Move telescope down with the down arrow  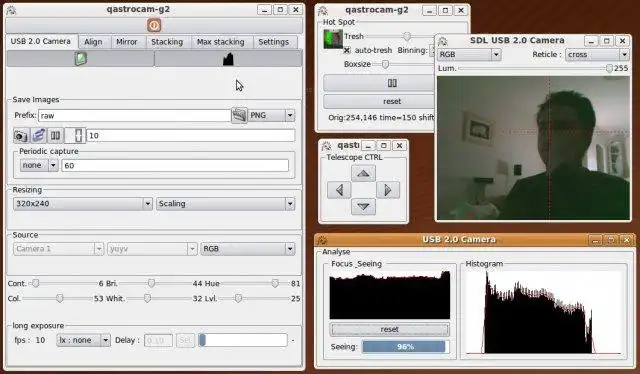(x=363, y=207)
